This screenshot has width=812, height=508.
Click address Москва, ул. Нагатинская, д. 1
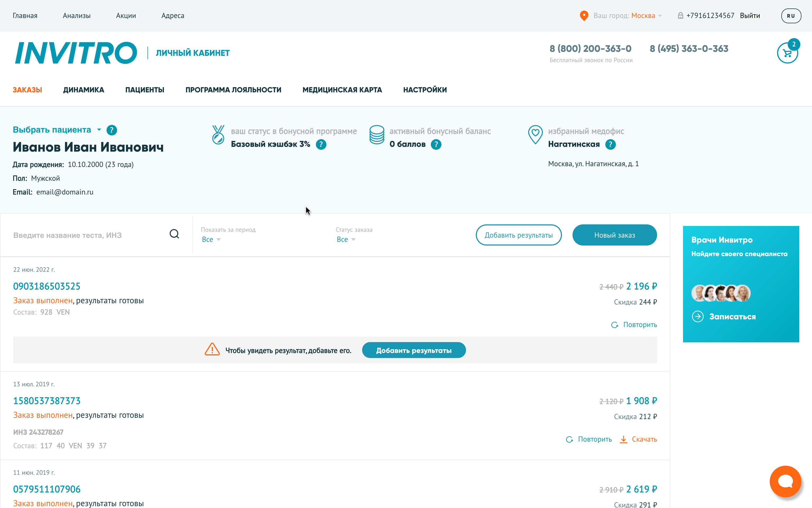(x=593, y=164)
